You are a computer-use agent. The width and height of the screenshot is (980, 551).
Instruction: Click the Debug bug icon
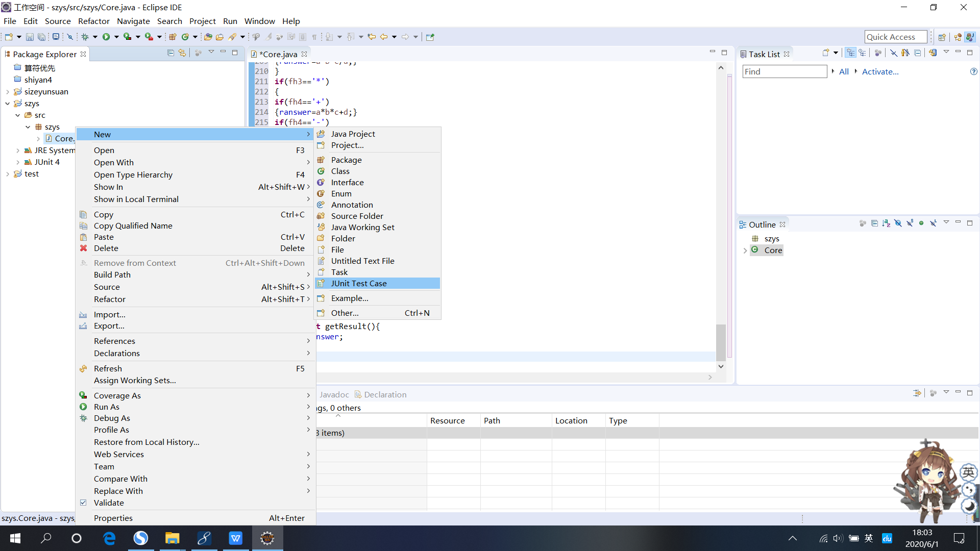pos(85,37)
